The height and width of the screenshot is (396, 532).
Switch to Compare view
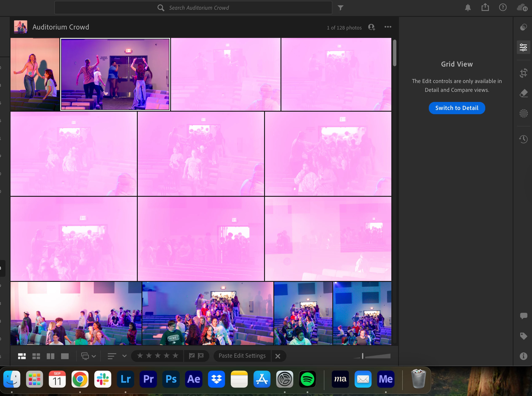(50, 356)
